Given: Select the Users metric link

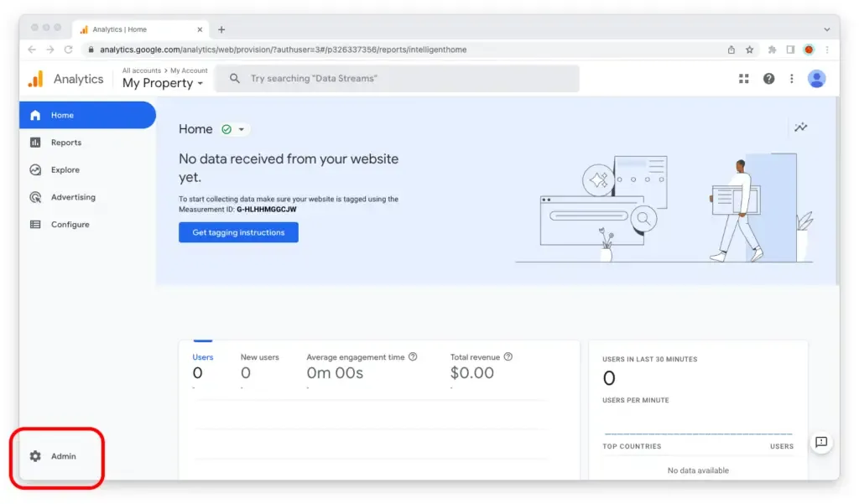Looking at the screenshot, I should click(203, 356).
